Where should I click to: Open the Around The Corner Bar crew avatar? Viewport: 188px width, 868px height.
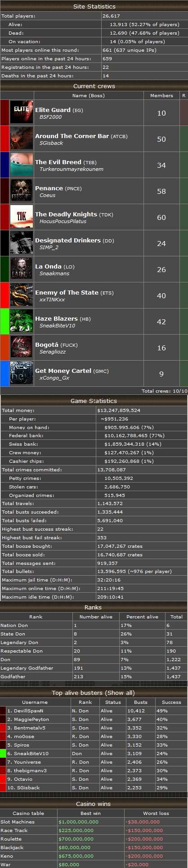point(22,139)
